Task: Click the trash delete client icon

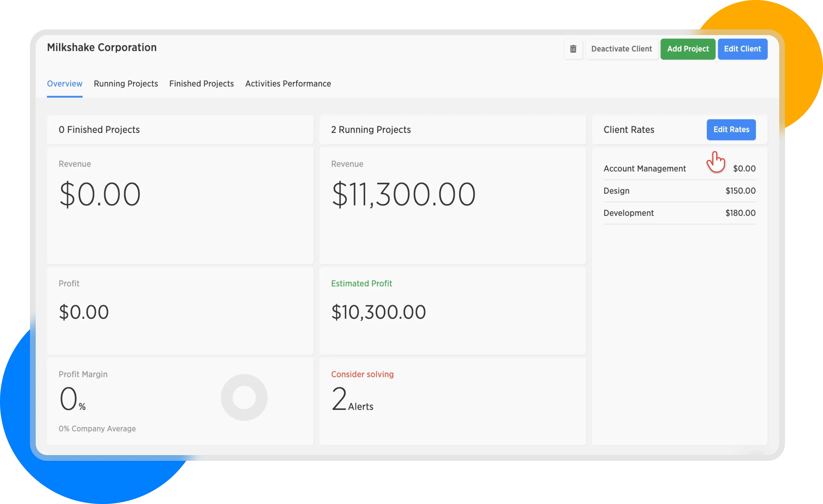Action: pyautogui.click(x=573, y=49)
